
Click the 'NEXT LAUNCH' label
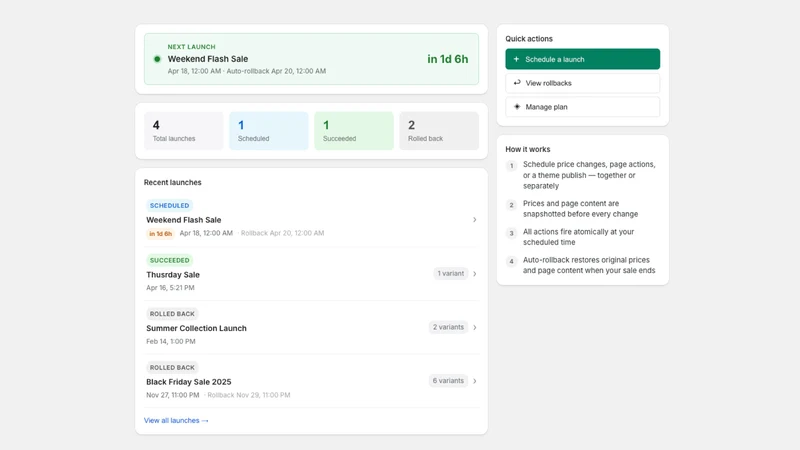(x=191, y=46)
